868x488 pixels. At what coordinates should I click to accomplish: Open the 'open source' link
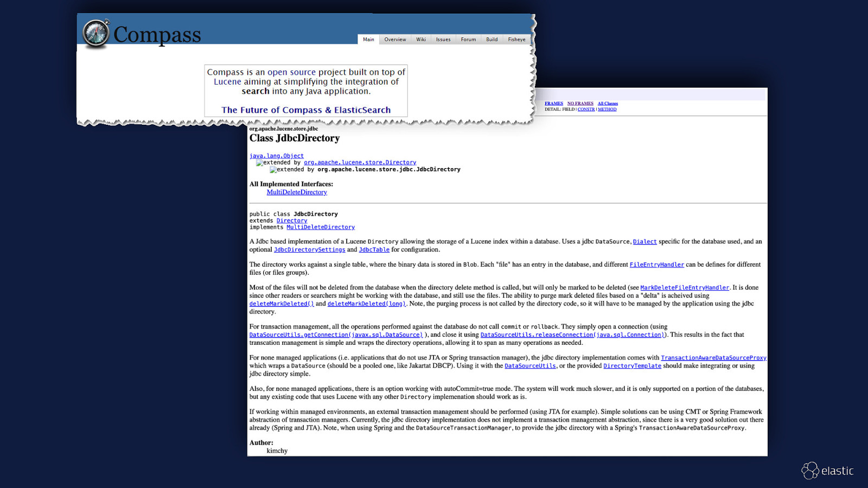(291, 72)
